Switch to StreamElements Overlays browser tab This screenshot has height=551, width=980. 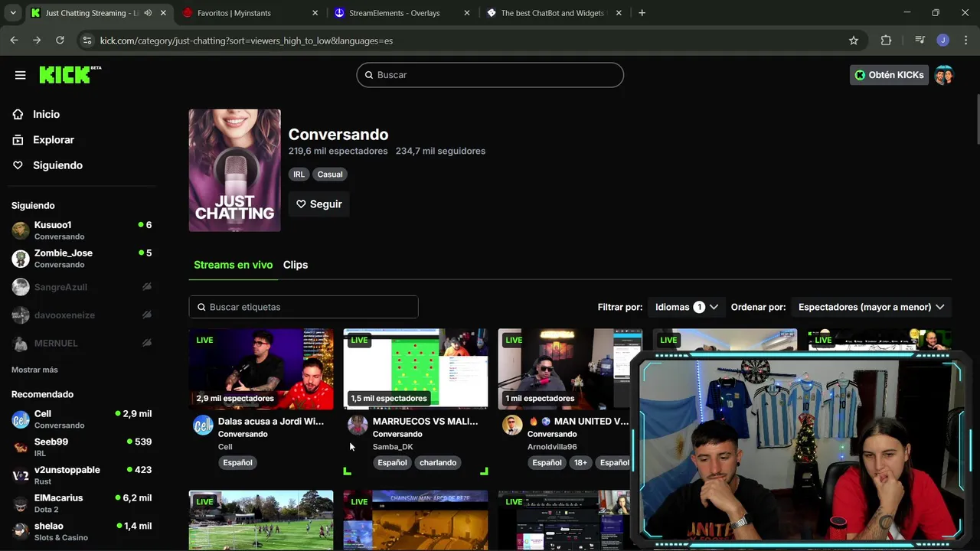pos(403,13)
